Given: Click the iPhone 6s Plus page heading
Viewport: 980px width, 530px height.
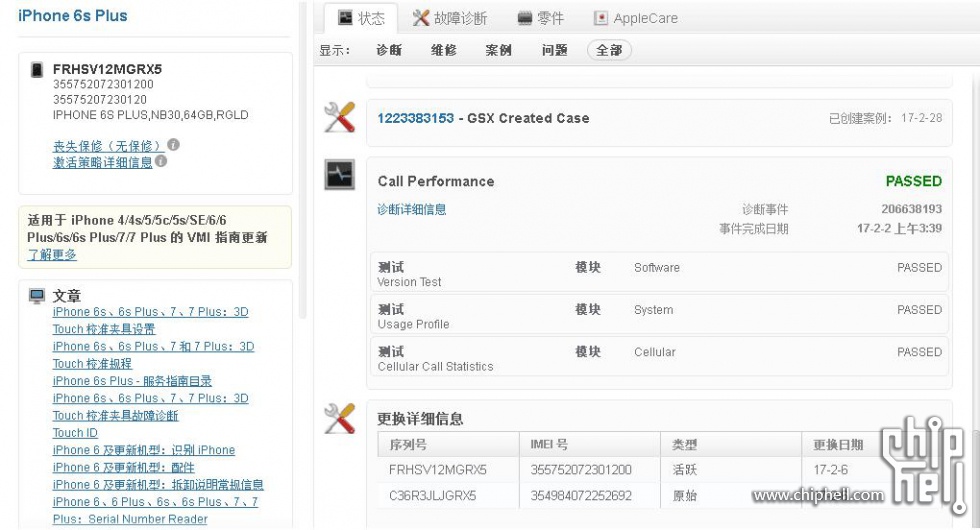Looking at the screenshot, I should 72,16.
